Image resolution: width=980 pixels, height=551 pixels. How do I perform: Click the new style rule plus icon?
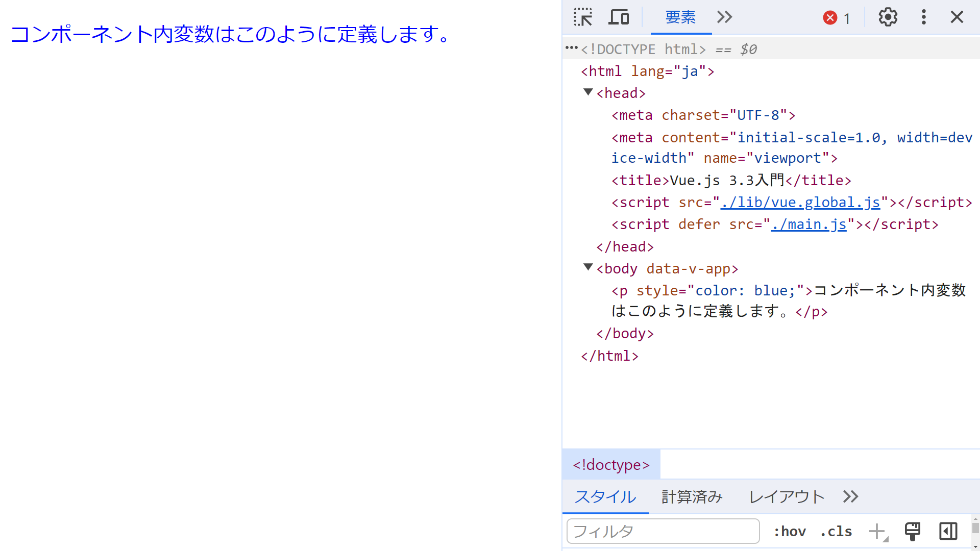[877, 531]
